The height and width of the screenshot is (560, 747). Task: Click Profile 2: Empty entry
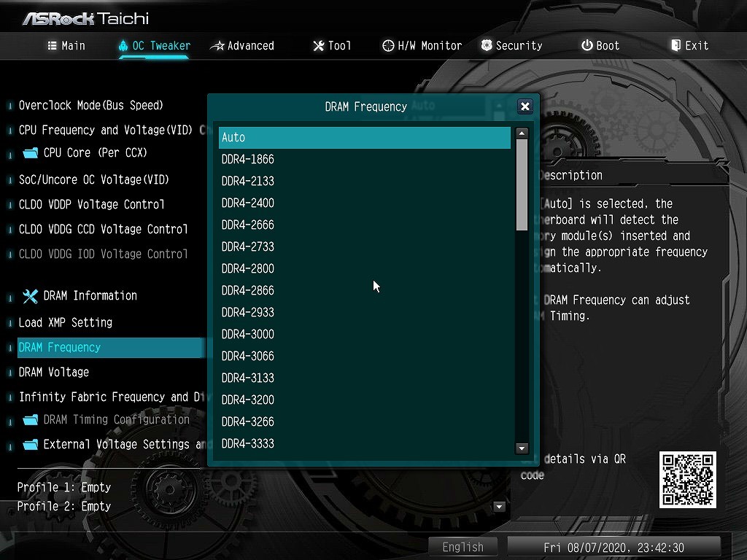click(64, 506)
